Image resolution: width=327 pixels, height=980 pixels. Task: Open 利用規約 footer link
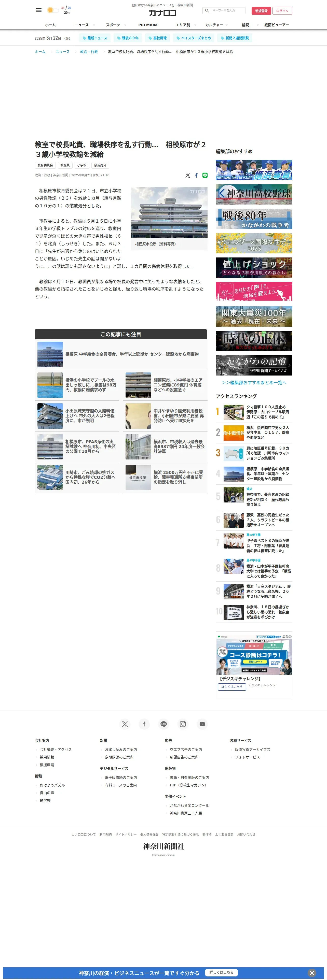(x=105, y=835)
